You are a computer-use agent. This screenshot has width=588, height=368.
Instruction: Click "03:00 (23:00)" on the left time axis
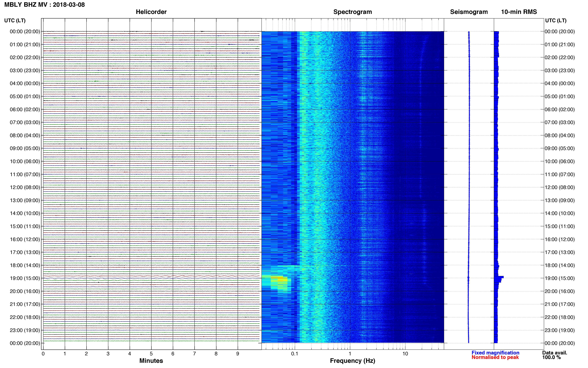(x=25, y=71)
